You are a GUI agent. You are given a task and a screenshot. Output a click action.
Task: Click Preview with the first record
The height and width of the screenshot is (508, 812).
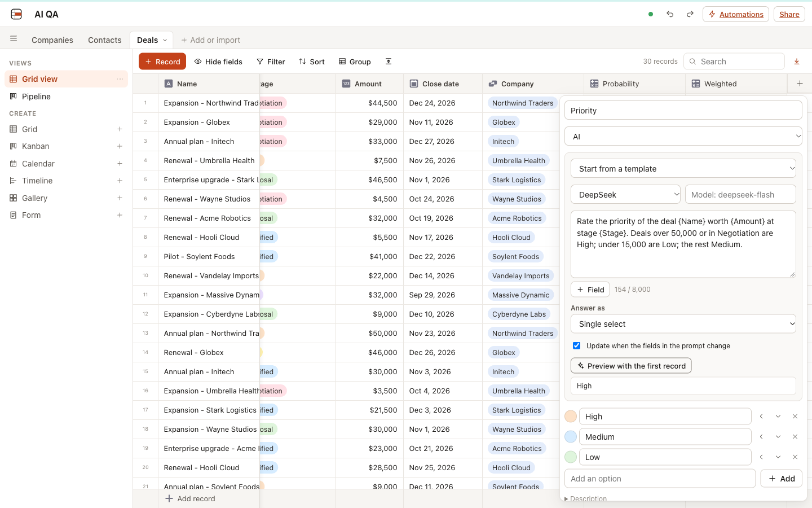631,366
